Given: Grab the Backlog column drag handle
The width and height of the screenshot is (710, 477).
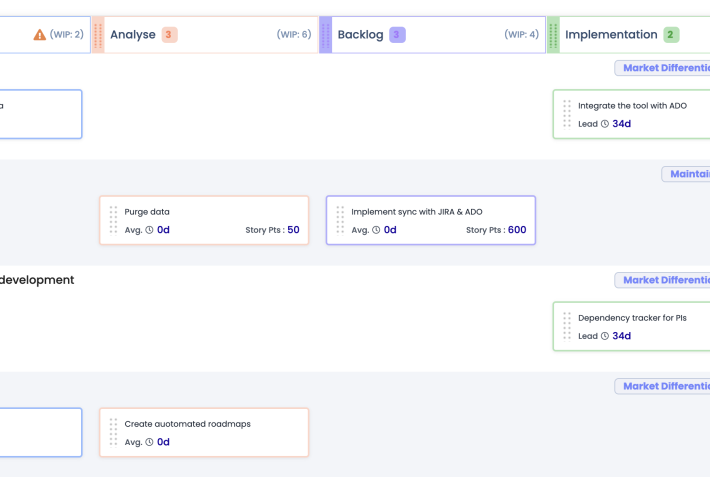Looking at the screenshot, I should point(325,35).
